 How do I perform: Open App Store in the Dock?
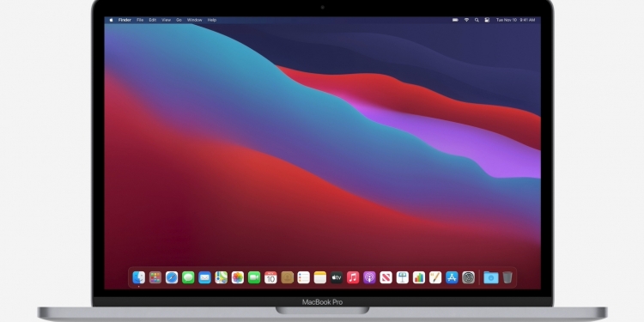tap(452, 277)
